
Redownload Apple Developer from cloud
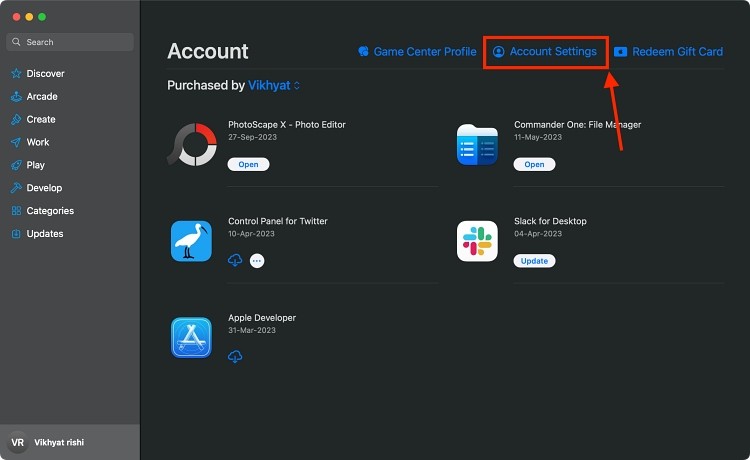point(235,357)
